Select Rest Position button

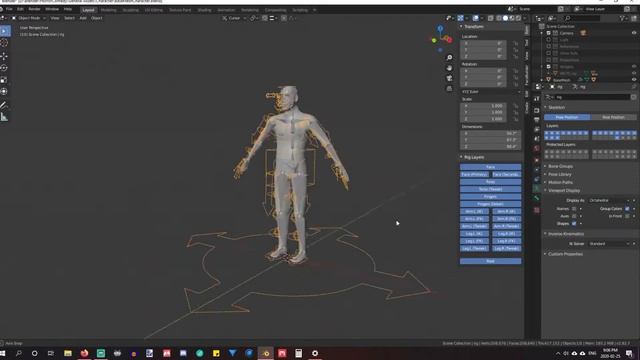613,117
